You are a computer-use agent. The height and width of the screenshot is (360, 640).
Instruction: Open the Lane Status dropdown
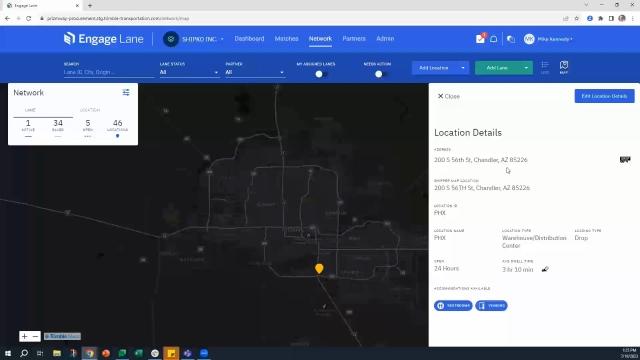[x=189, y=72]
